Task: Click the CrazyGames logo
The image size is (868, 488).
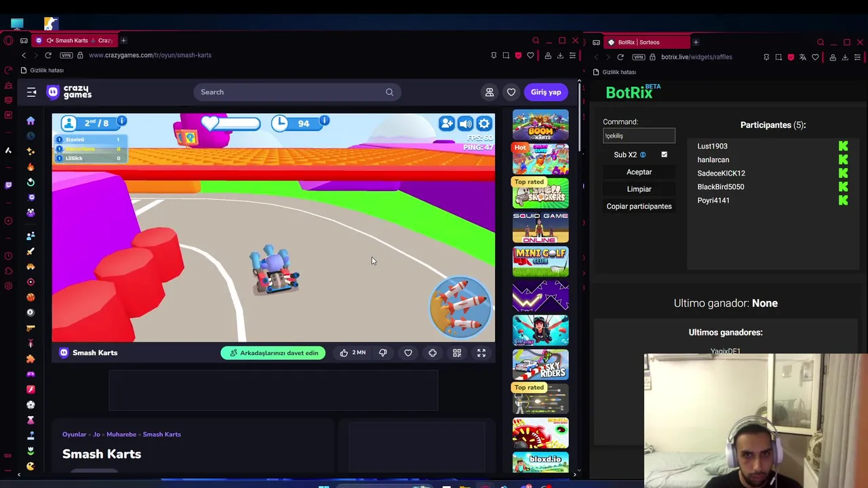Action: click(68, 92)
